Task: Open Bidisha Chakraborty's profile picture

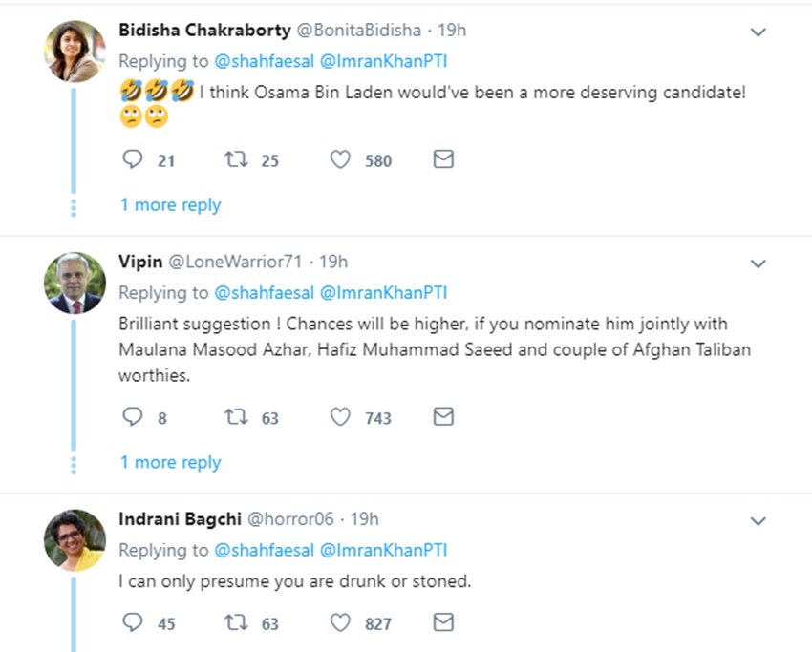Action: 75,52
